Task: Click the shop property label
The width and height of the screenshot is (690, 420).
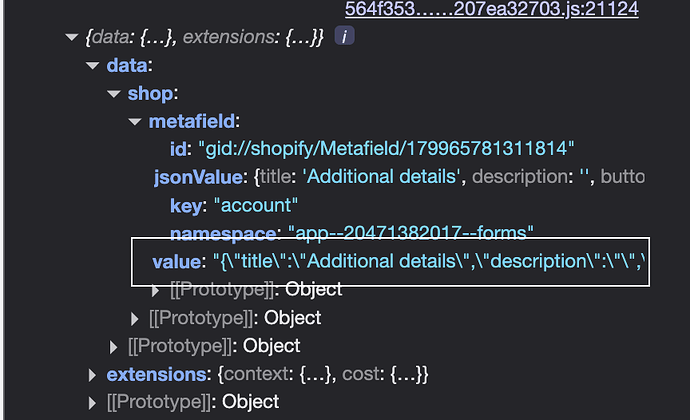Action: pos(150,94)
